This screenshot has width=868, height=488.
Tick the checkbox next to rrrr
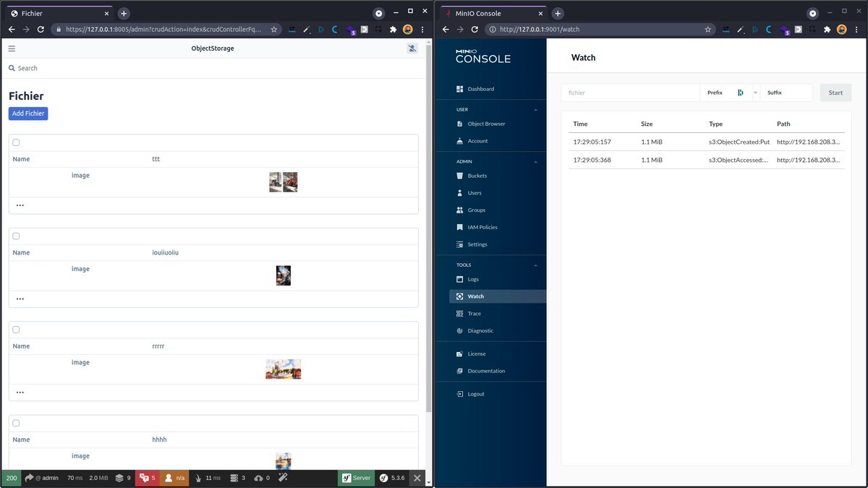click(16, 329)
